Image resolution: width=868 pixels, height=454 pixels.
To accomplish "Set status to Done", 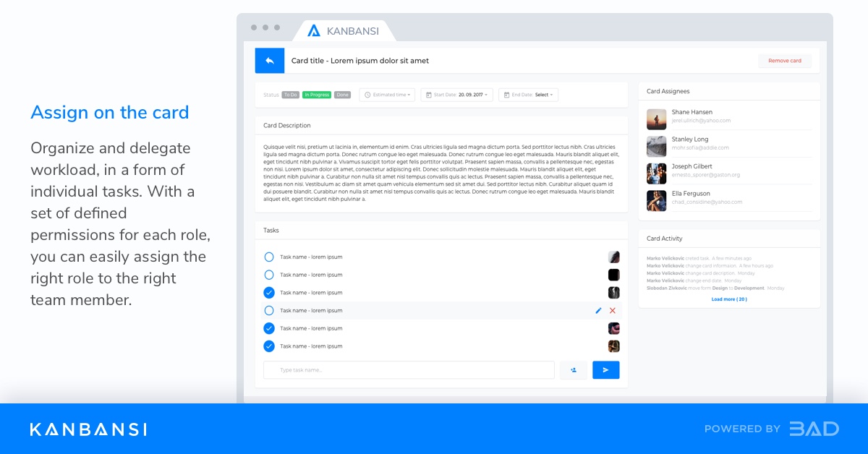I will 342,95.
